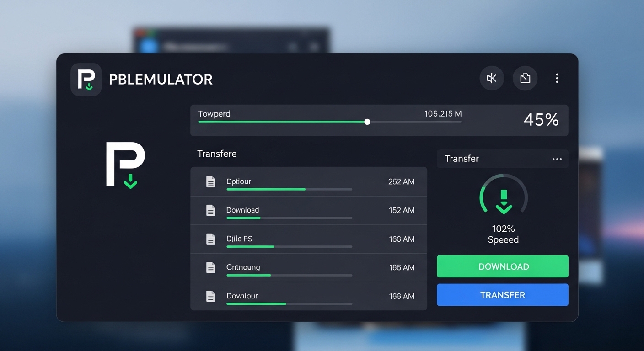Viewport: 644px width, 351px height.
Task: Click the PBLEMULATOR logo icon in header
Action: coord(86,79)
